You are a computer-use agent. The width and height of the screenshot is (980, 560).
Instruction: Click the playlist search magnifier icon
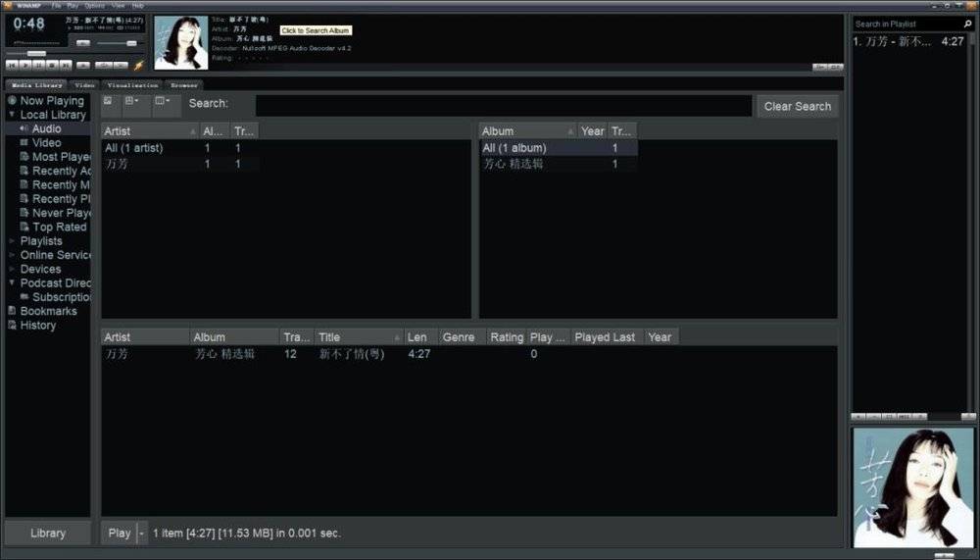pos(968,24)
